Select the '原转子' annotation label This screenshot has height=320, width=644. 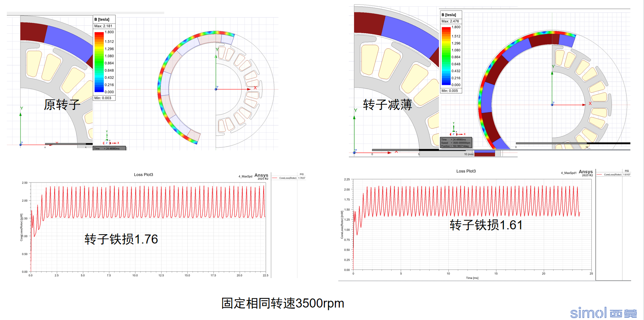point(62,105)
